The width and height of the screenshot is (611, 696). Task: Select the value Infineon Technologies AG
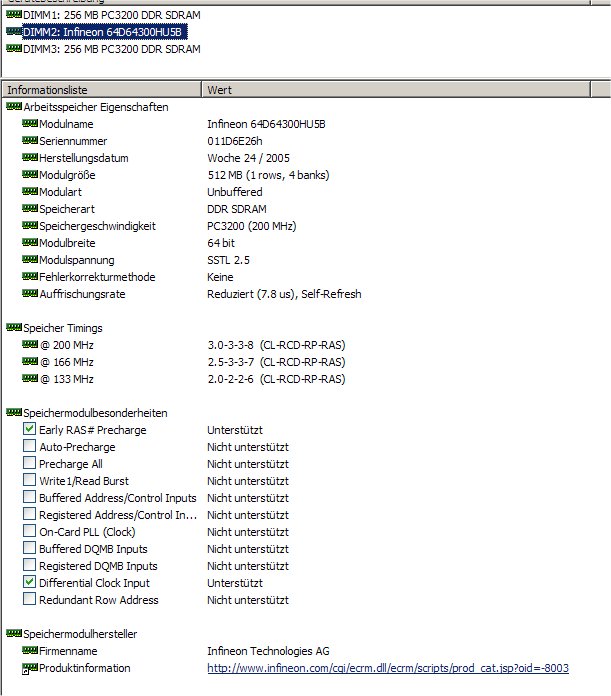(x=268, y=651)
